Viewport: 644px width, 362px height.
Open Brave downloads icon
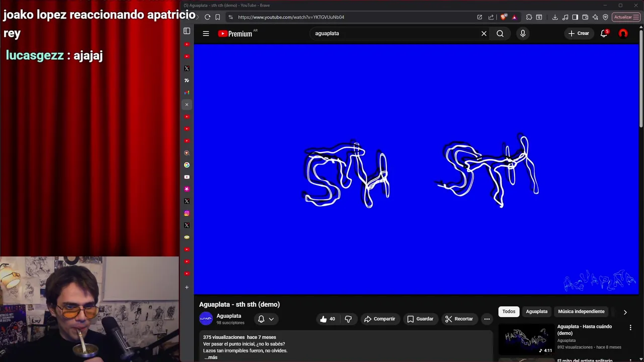[555, 17]
